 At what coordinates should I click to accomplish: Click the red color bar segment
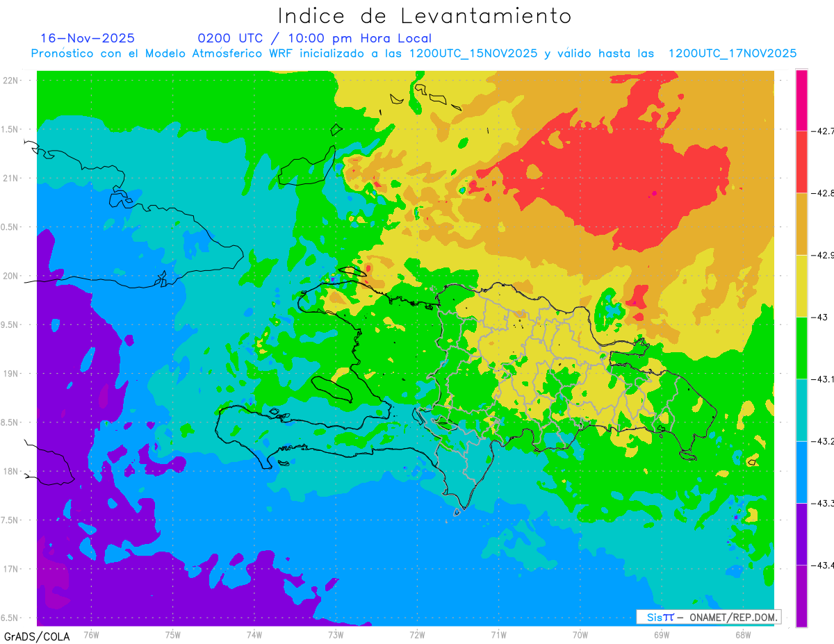(801, 162)
